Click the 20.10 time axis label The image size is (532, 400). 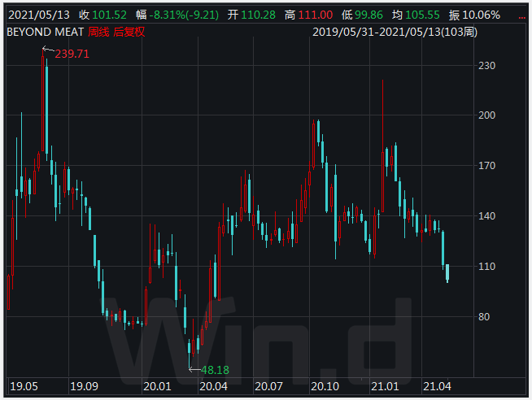pos(325,386)
